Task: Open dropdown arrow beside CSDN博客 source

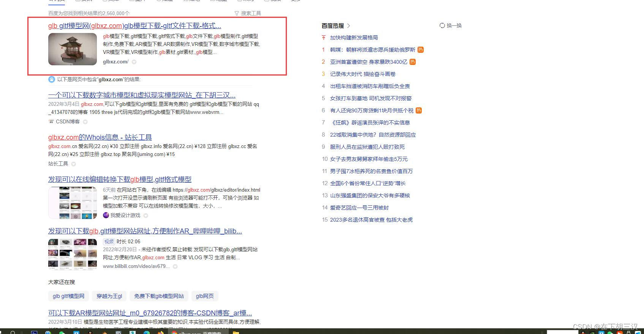Action: click(x=85, y=122)
